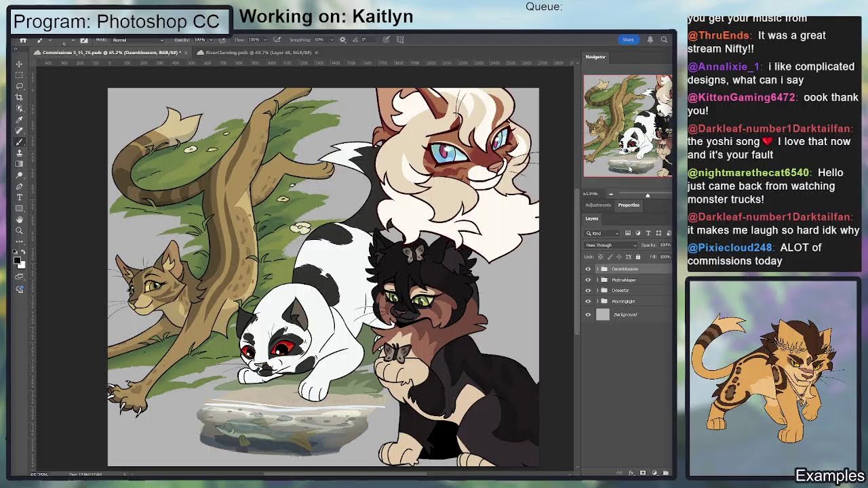The width and height of the screenshot is (868, 488).
Task: Hide the Dovestar layer group
Action: point(588,290)
